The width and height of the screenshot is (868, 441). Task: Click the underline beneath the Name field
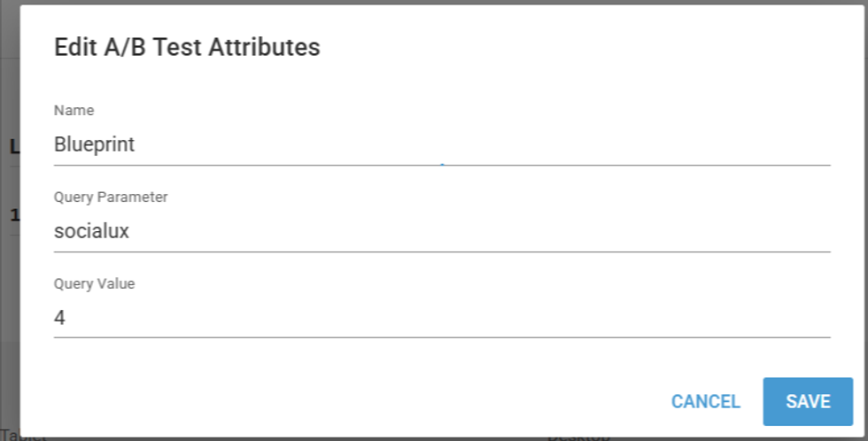pyautogui.click(x=441, y=165)
